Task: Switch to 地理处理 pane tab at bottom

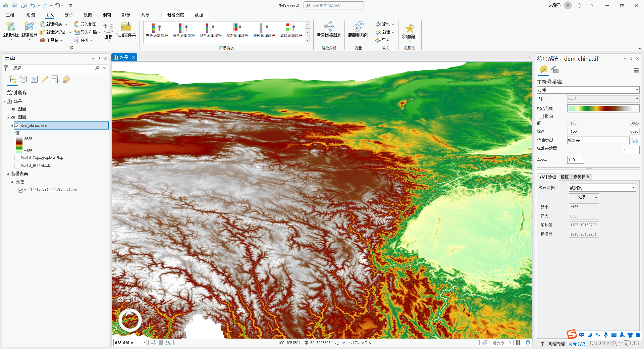Action: 556,343
